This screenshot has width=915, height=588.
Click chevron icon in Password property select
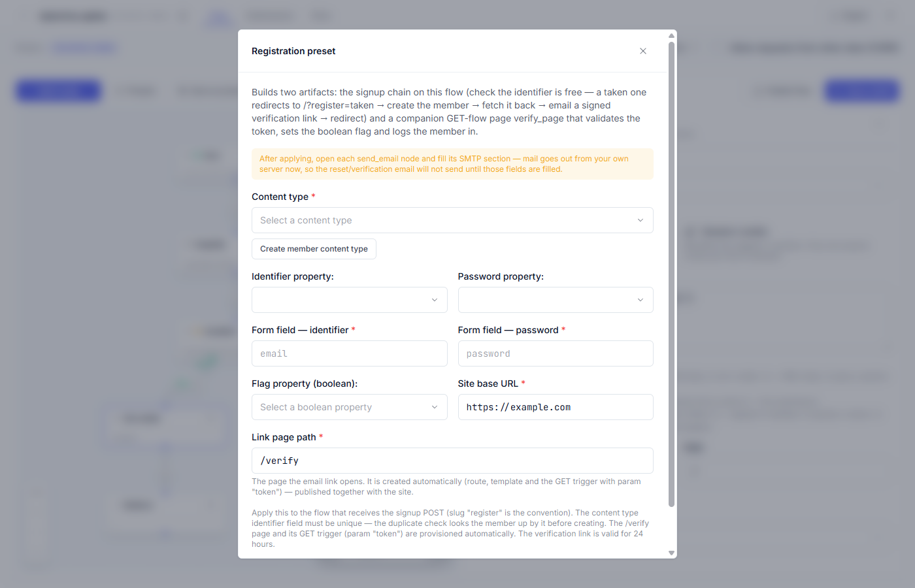pyautogui.click(x=640, y=300)
